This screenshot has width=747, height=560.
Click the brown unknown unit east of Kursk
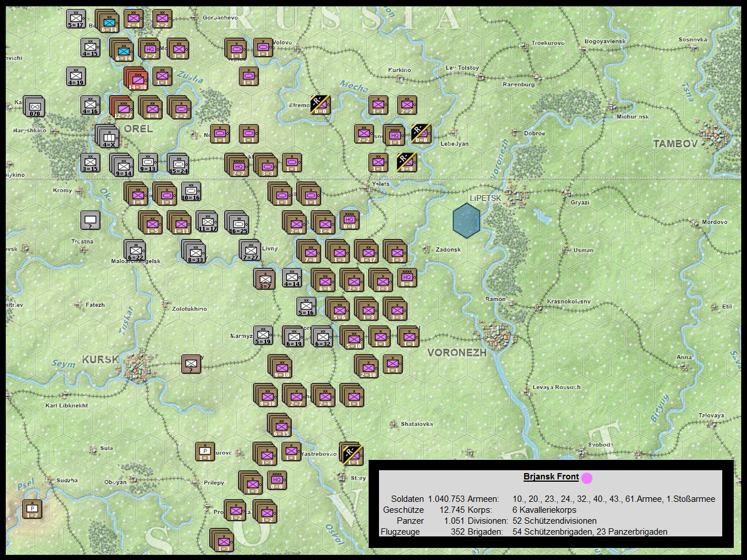coord(191,364)
